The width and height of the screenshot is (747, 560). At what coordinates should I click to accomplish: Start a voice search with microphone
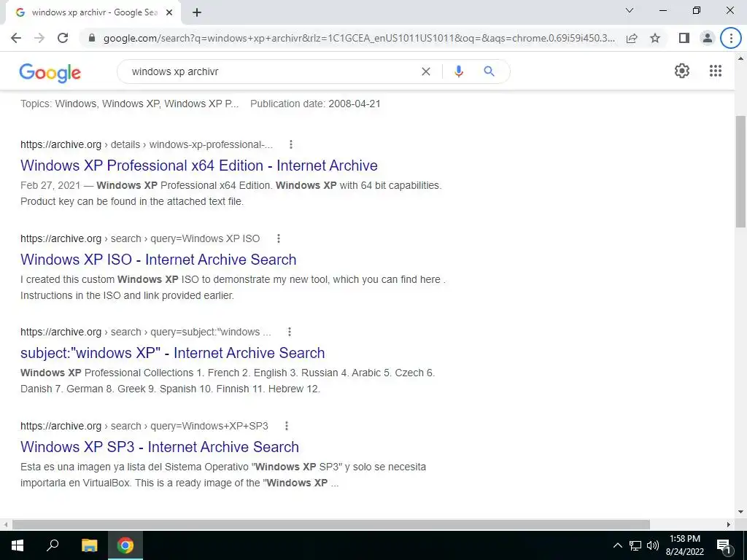458,71
